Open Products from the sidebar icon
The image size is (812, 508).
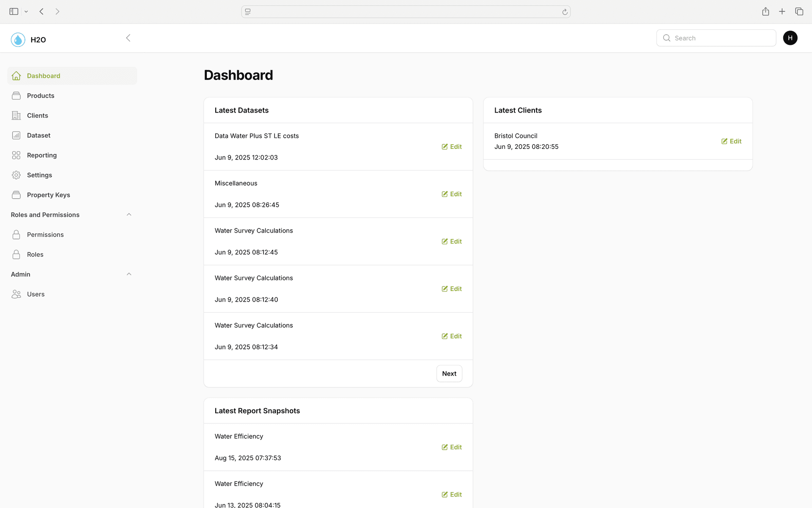16,96
